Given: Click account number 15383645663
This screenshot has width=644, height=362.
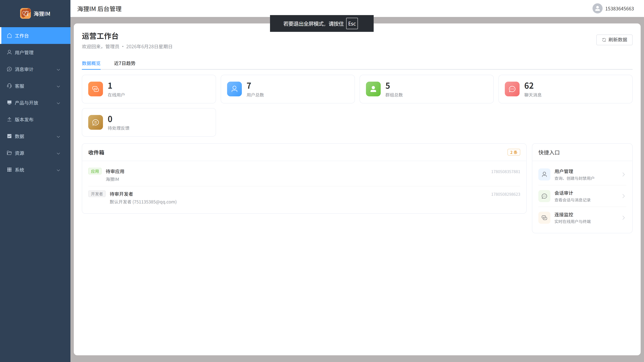Looking at the screenshot, I should coord(620,9).
